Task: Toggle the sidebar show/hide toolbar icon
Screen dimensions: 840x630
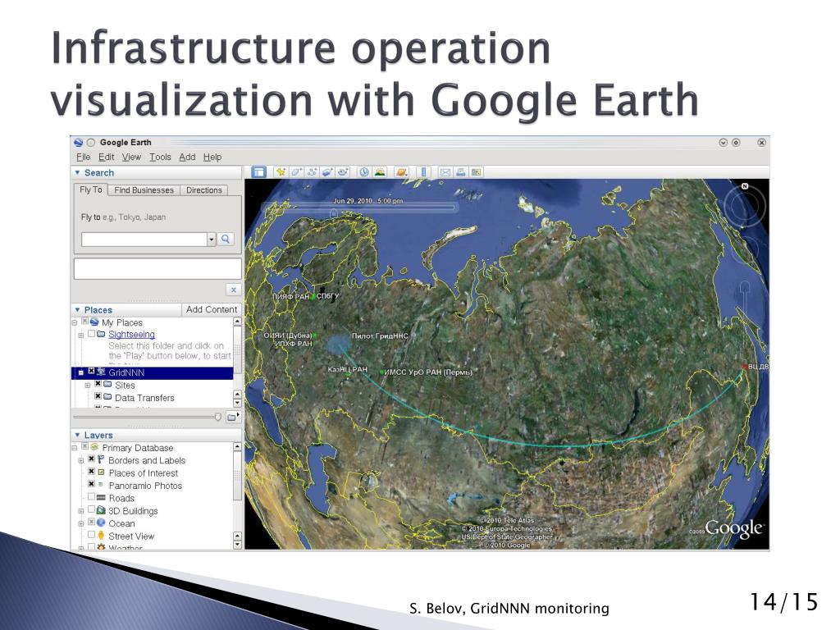Action: pos(258,172)
